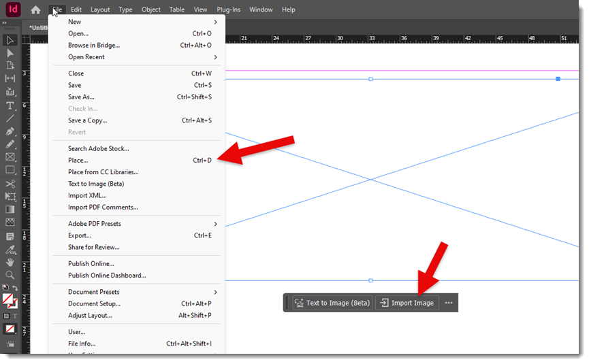Click the fill and stroke color swatch
The width and height of the screenshot is (589, 364).
pos(9,299)
